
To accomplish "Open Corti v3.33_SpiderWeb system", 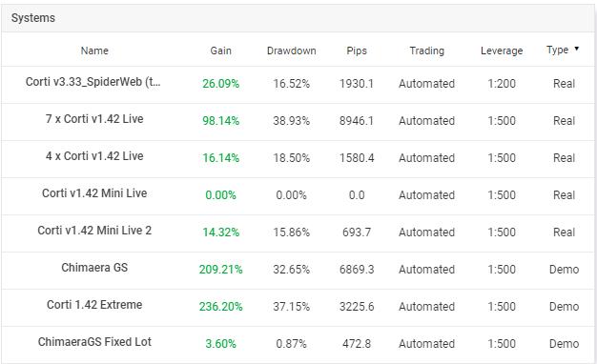I will coord(93,82).
